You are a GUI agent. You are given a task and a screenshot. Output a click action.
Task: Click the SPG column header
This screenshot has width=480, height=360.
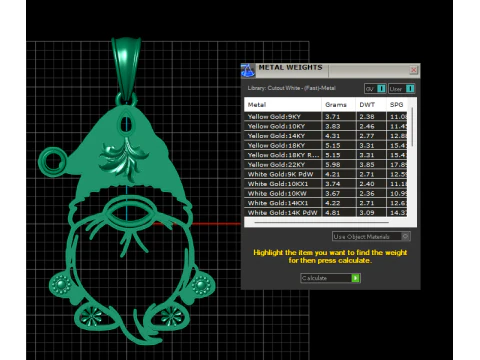click(397, 105)
